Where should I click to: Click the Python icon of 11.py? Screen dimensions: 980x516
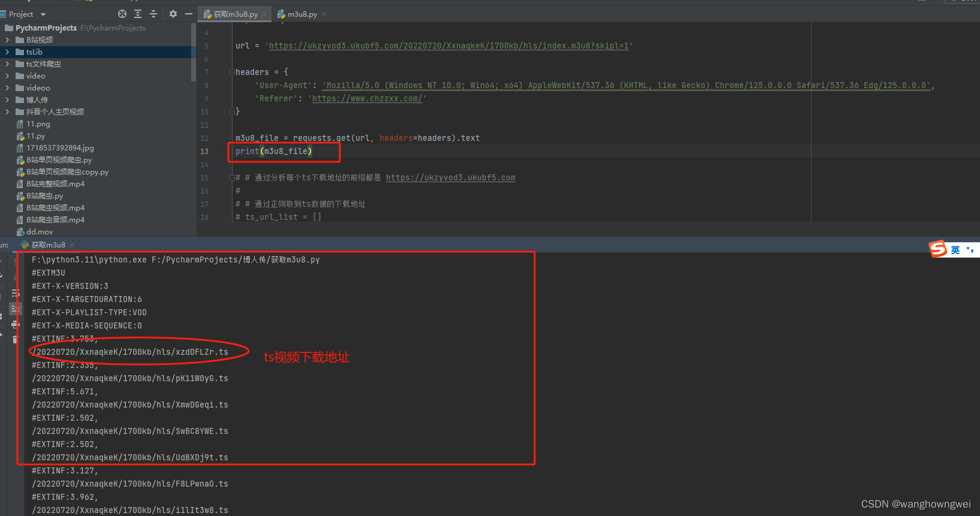tap(20, 136)
